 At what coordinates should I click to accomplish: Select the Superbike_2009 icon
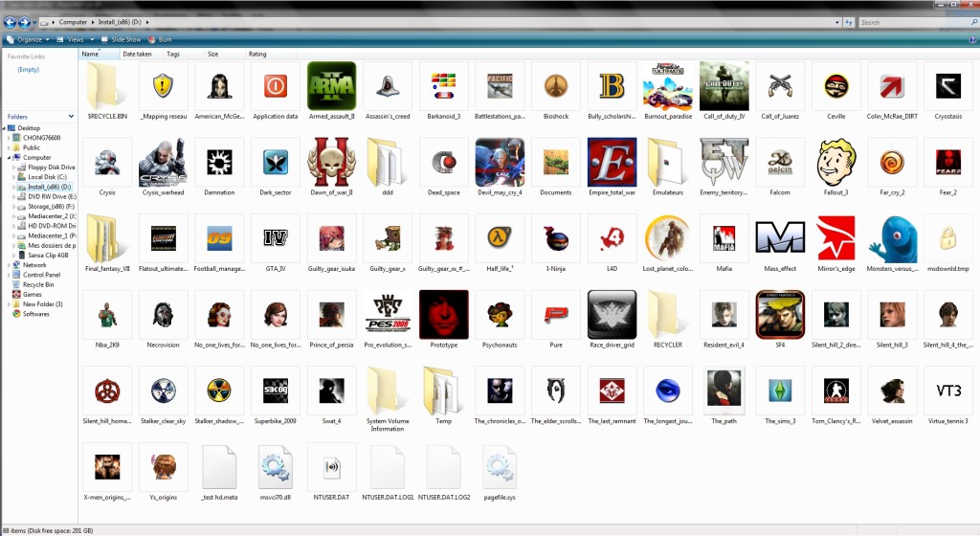tap(275, 391)
